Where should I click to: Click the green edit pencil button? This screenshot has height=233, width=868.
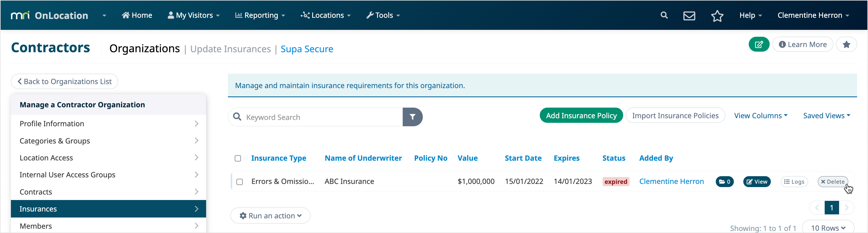point(759,44)
